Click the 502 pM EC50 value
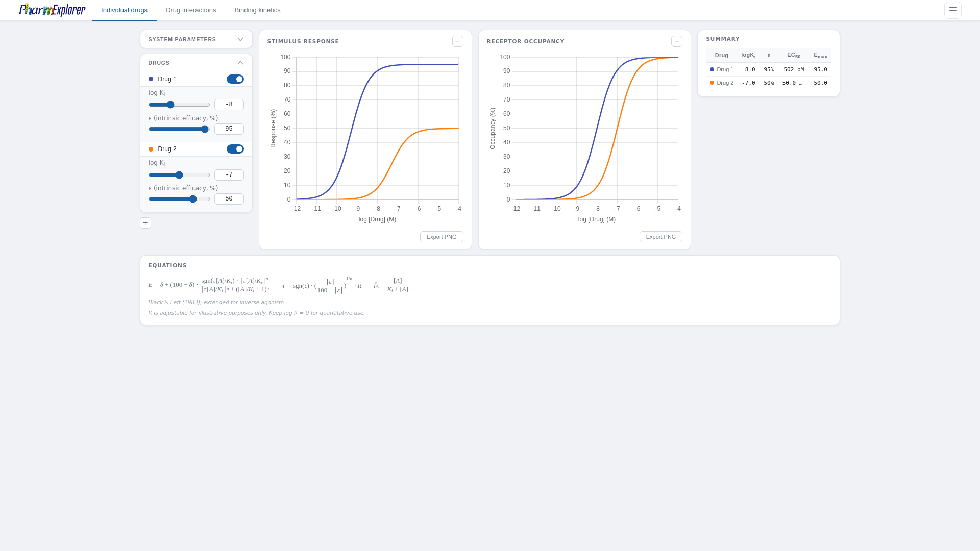Image resolution: width=980 pixels, height=551 pixels. tap(794, 69)
